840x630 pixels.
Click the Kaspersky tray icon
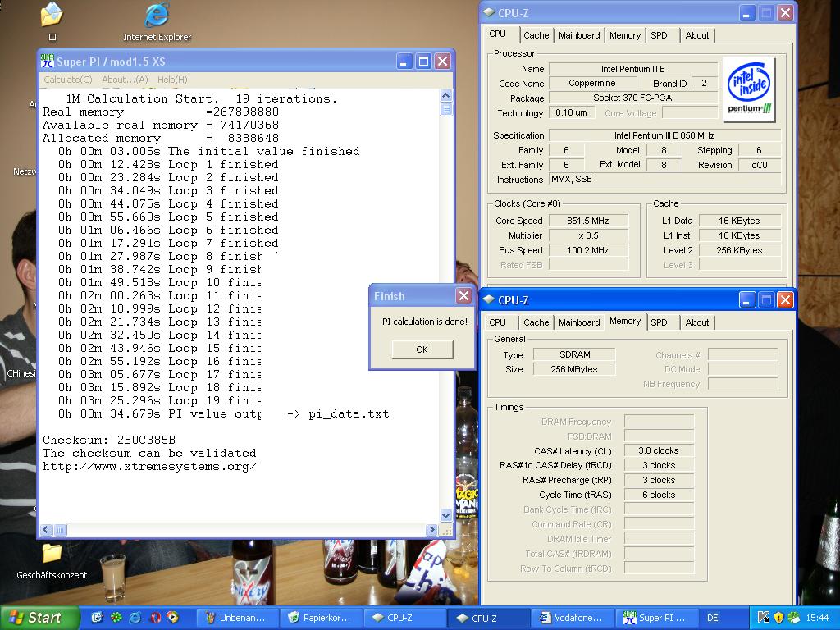764,618
